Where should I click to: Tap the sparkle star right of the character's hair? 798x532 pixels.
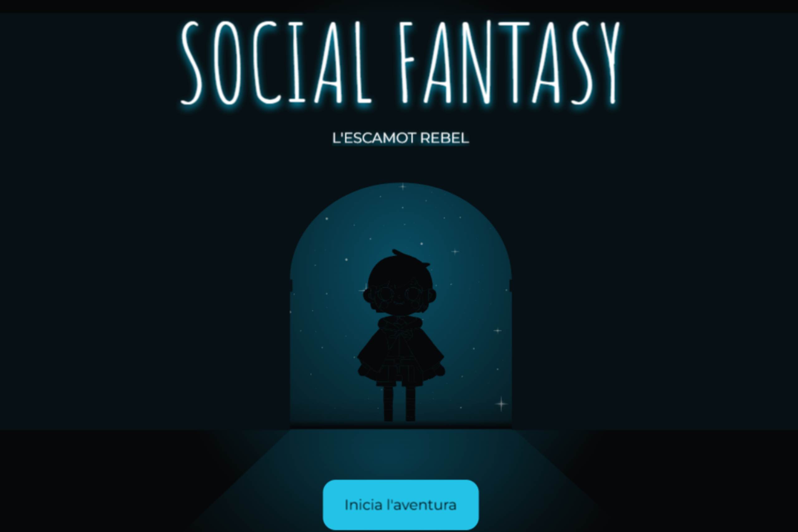(455, 252)
